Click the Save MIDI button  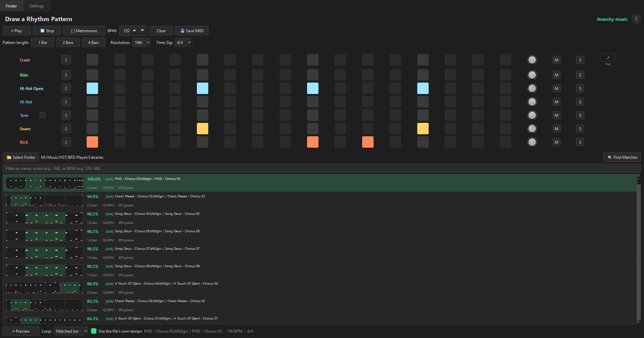[192, 31]
